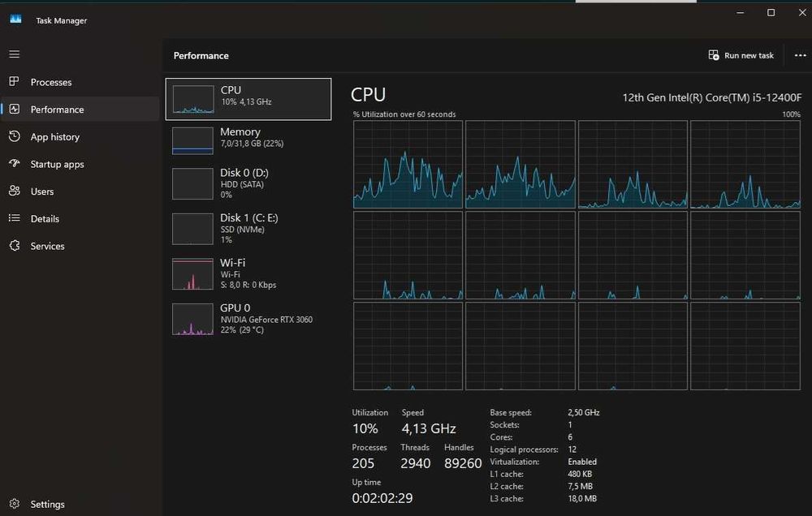Select the Memory performance item

pos(248,140)
